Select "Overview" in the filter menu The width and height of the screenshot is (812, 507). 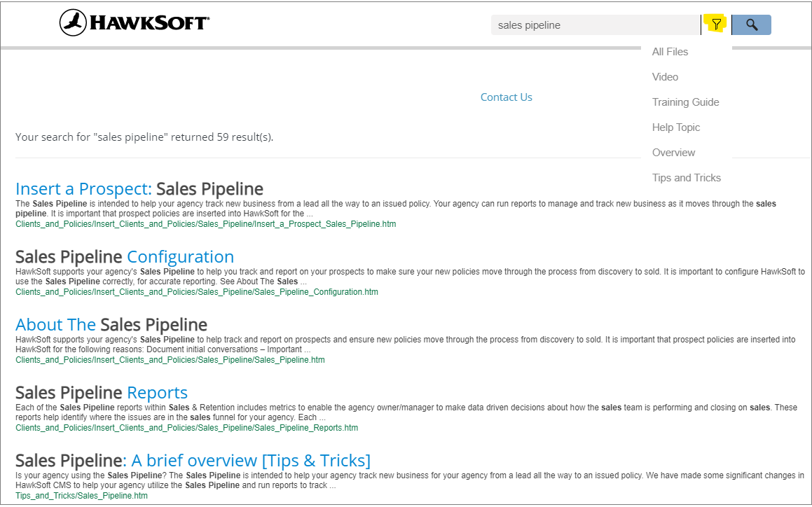click(673, 152)
